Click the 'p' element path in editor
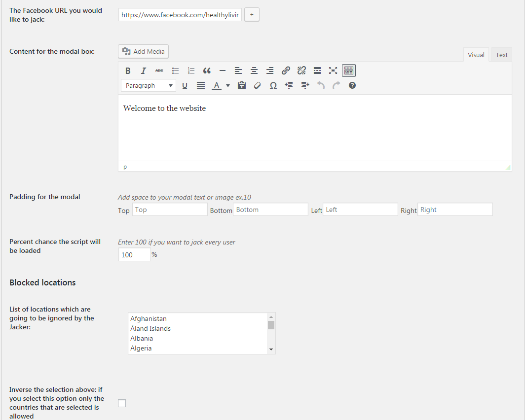Screen dimensions: 525x420 [x=125, y=167]
